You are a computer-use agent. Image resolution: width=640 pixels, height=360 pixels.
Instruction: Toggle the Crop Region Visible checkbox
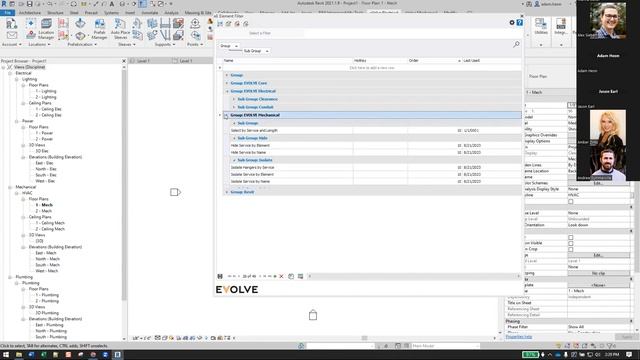(x=571, y=243)
